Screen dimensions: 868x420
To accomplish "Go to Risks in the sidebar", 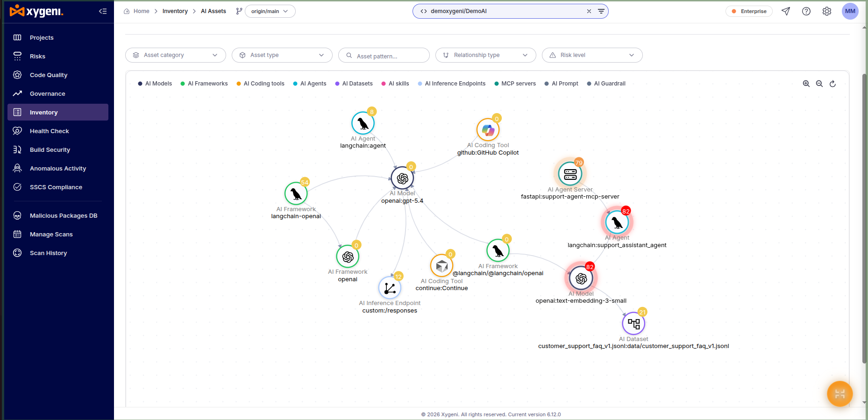I will click(x=58, y=56).
